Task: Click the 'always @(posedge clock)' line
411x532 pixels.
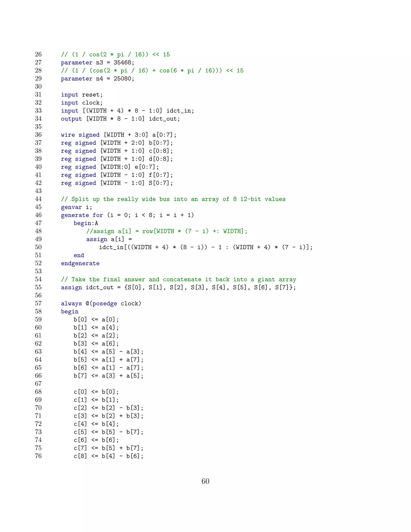Action: tap(101, 304)
